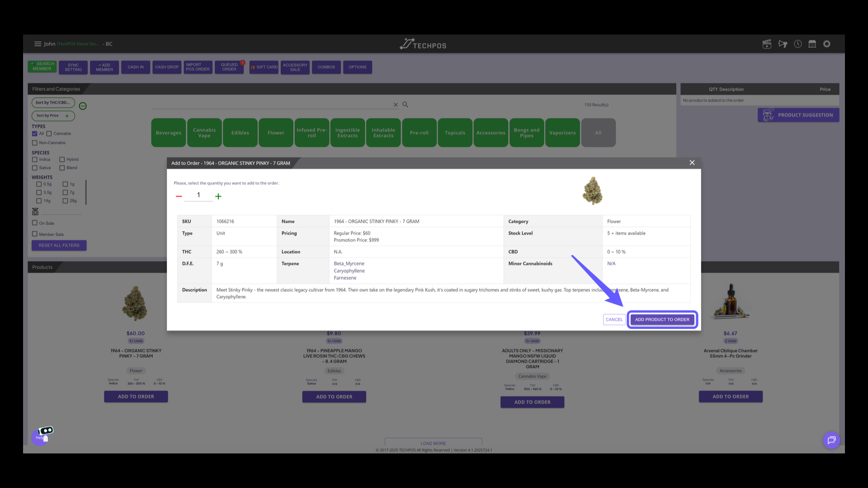Select the Cannabis Vape category tab
The image size is (868, 488).
[204, 133]
